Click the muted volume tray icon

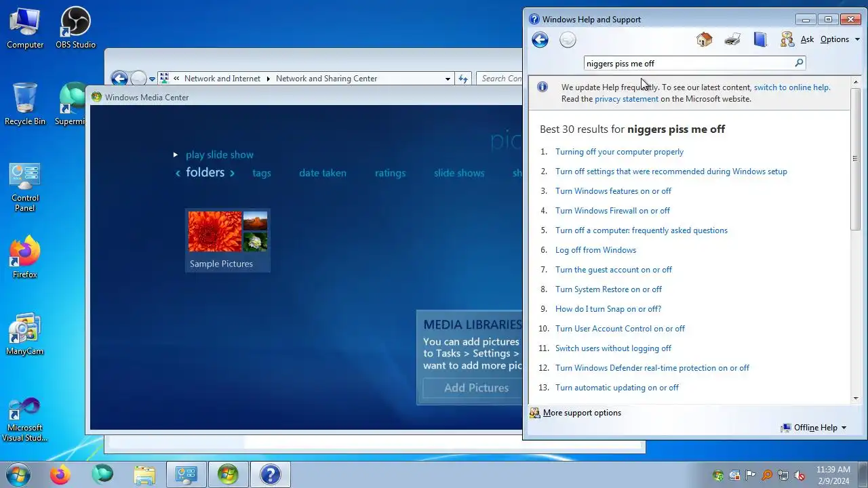(x=800, y=475)
